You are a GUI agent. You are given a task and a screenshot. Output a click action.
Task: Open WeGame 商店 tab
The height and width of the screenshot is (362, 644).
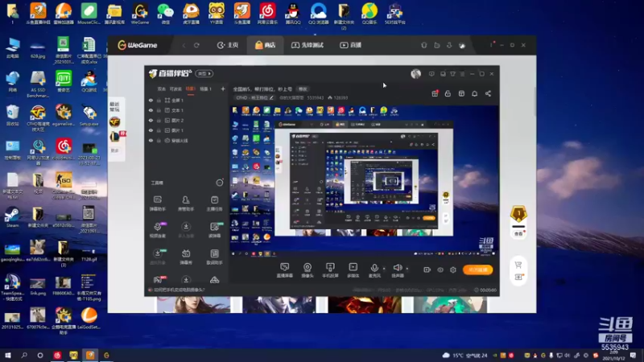[x=266, y=45]
